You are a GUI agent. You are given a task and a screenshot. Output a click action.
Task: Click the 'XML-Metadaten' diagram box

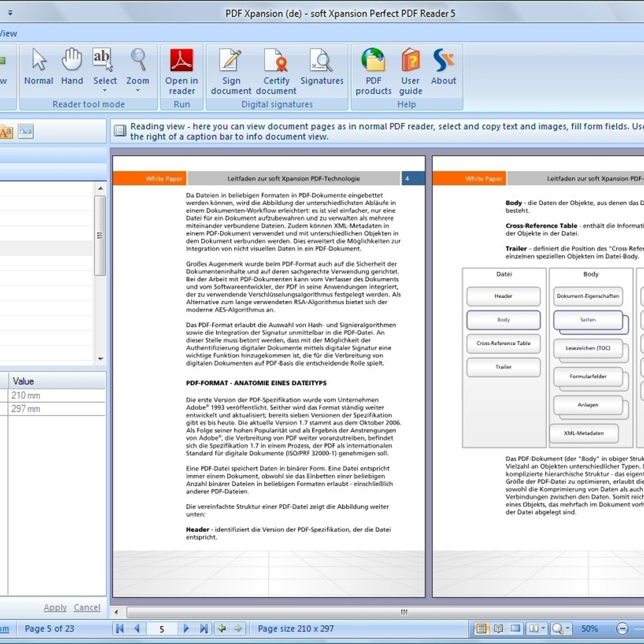tap(584, 434)
